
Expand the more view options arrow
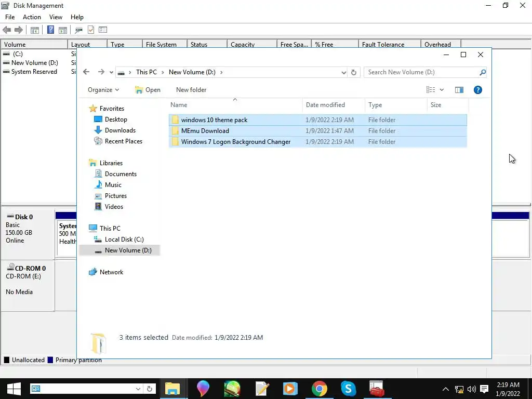(442, 90)
